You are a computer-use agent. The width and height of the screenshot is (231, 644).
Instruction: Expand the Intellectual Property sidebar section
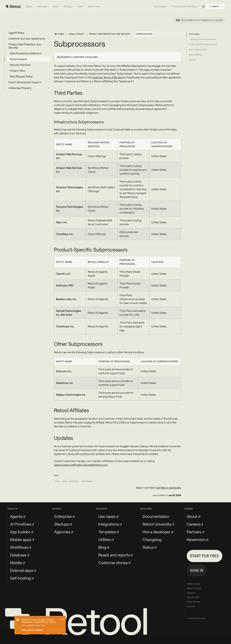[48, 88]
